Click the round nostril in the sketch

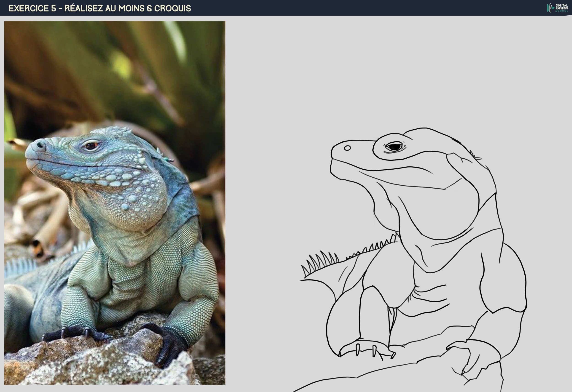347,148
